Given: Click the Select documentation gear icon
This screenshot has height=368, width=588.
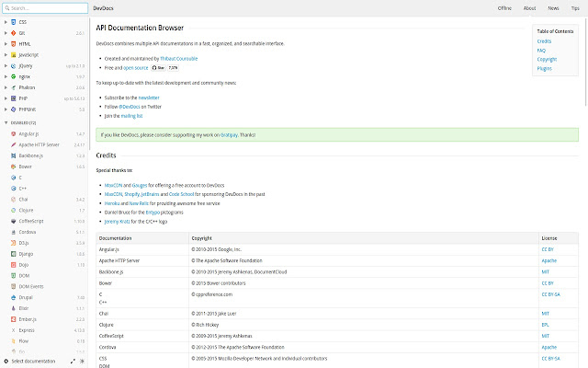Looking at the screenshot, I should pos(6,362).
